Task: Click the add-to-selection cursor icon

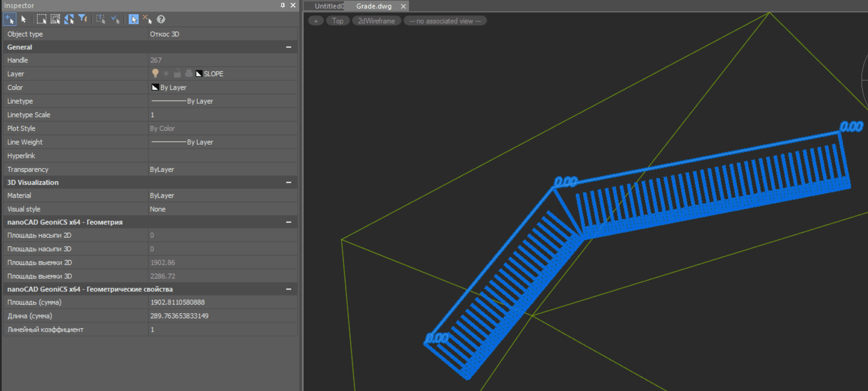Action: click(9, 19)
